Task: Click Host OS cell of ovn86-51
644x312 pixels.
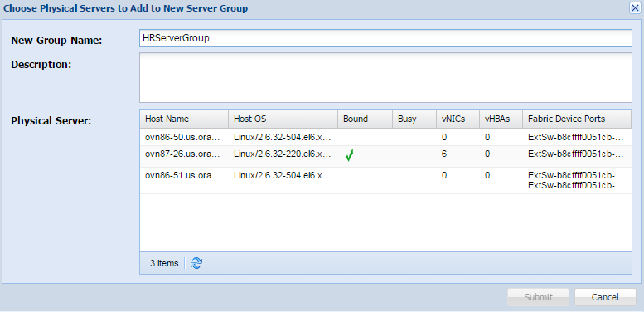Action: [x=283, y=175]
